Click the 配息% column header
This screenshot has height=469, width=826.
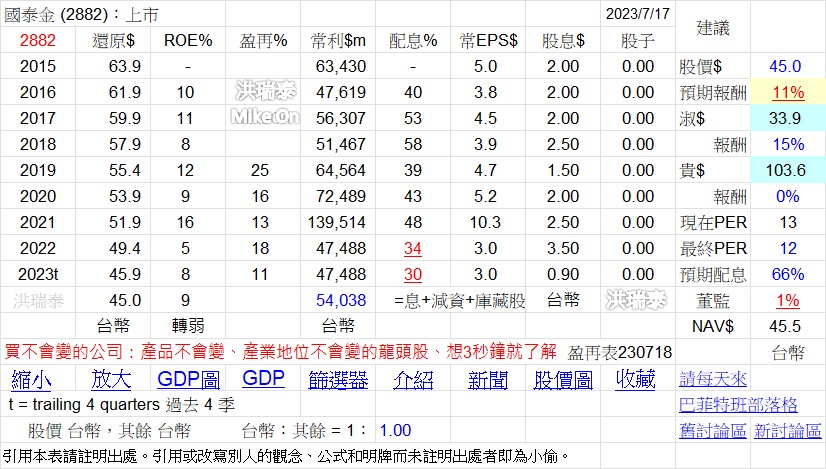[x=414, y=41]
